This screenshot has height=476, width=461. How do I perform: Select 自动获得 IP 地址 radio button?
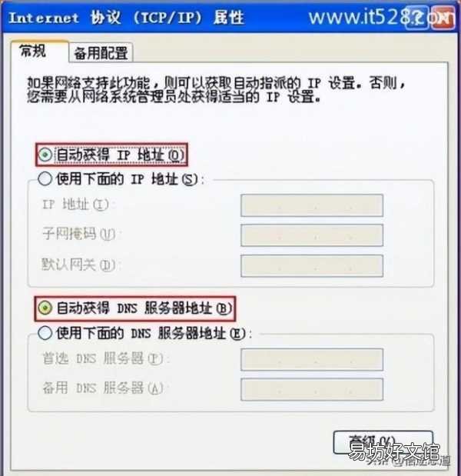(x=45, y=155)
